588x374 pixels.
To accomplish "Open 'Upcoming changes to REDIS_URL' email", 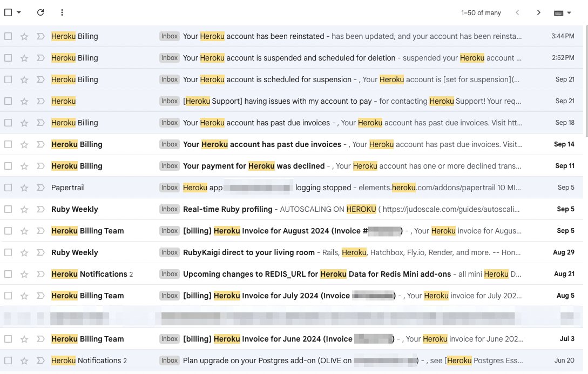I will pos(317,274).
